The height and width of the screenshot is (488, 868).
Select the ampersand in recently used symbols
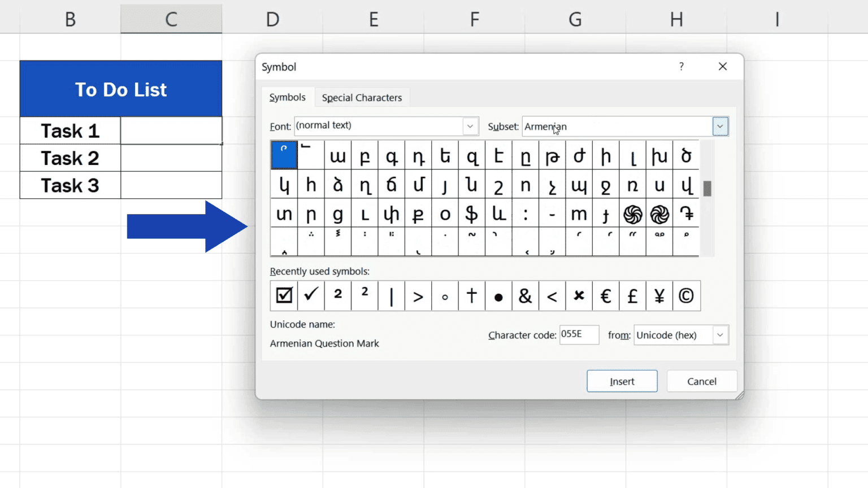[x=525, y=295]
